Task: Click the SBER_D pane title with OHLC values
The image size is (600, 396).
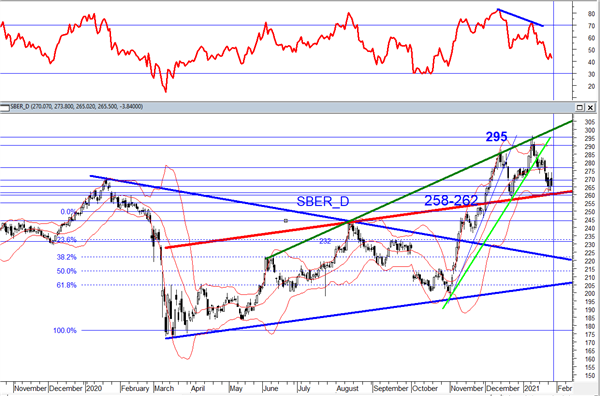Action: [x=77, y=107]
